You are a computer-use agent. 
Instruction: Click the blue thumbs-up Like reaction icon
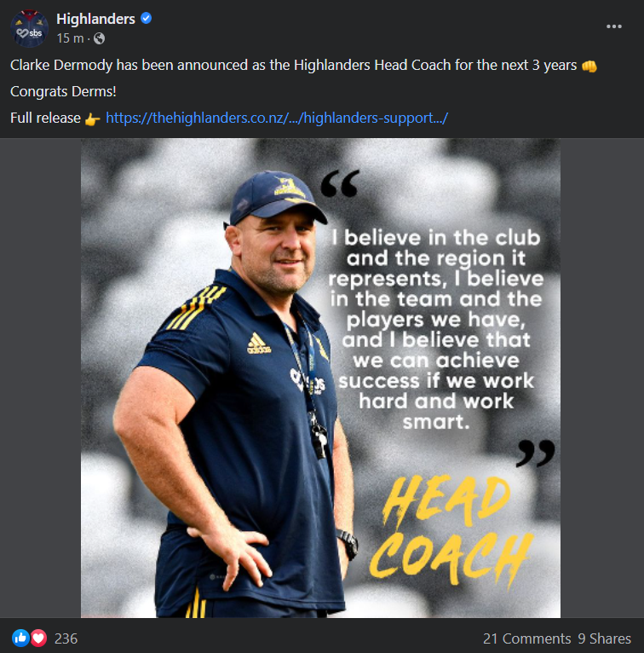click(20, 638)
